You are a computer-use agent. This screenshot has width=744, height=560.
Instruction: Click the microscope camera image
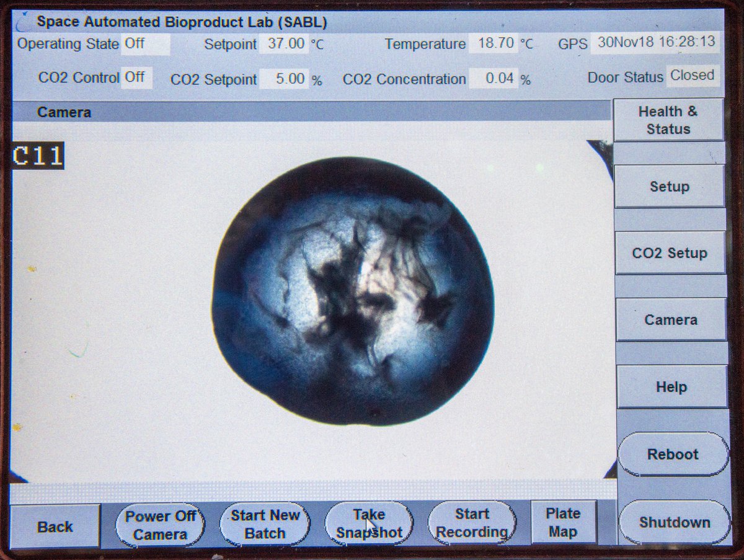[353, 291]
